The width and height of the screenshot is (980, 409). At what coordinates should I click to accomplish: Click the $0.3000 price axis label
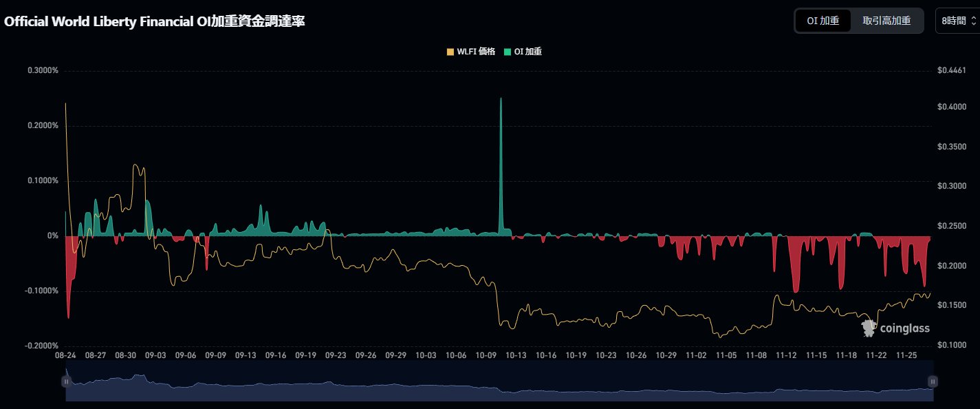click(x=952, y=186)
